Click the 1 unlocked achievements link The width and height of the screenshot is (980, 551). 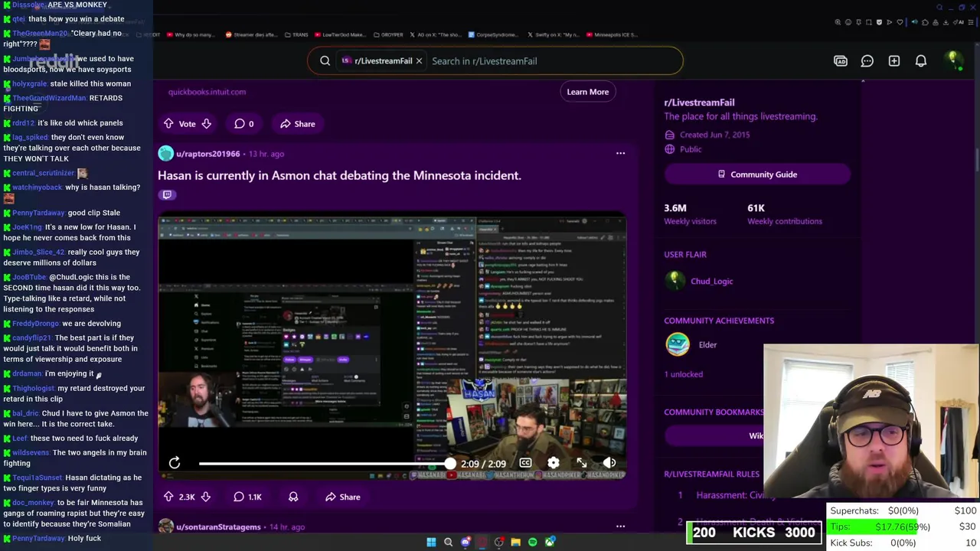point(683,374)
